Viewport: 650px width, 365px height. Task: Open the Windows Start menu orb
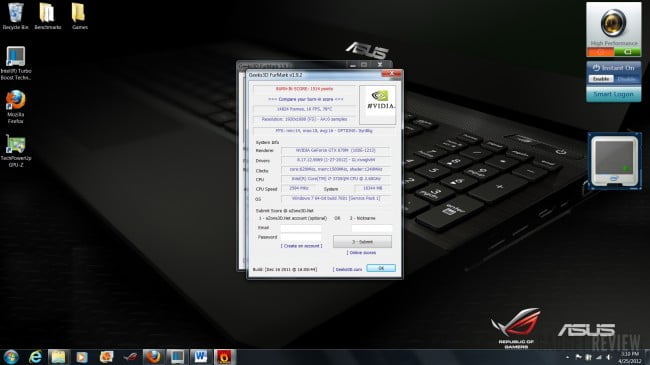click(11, 357)
